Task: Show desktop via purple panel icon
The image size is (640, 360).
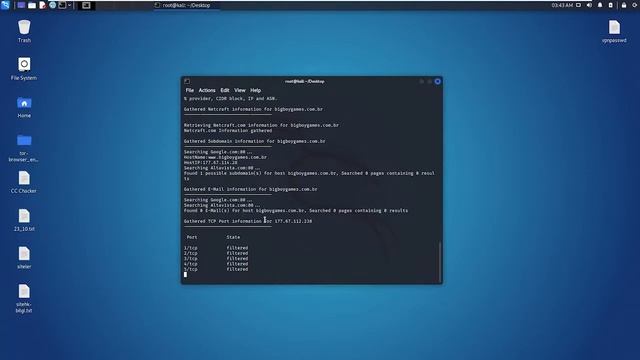Action: 21,5
